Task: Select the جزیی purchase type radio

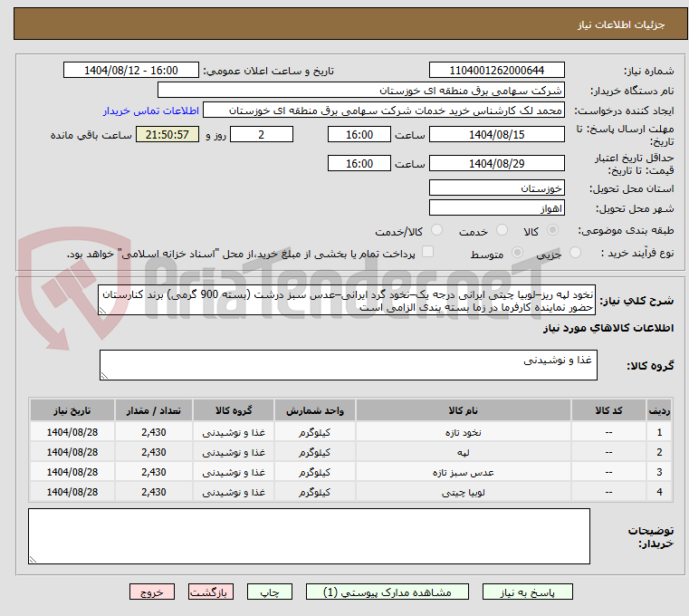Action: click(576, 254)
